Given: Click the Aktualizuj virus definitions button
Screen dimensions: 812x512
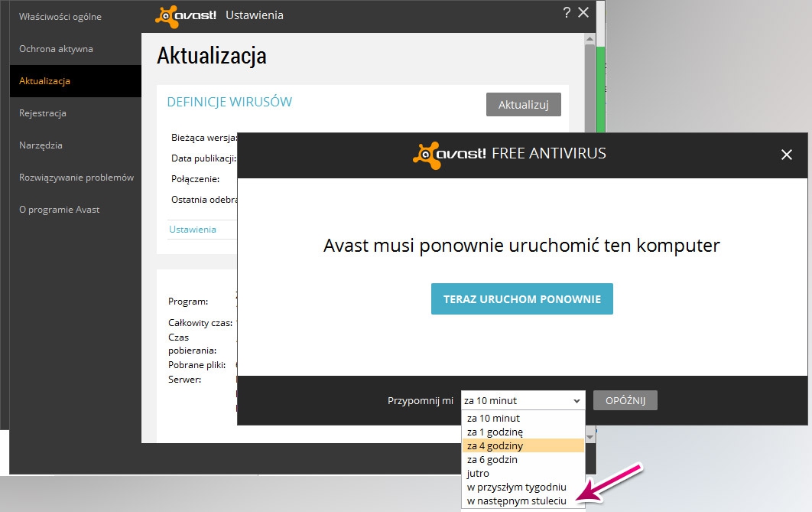Looking at the screenshot, I should click(523, 105).
